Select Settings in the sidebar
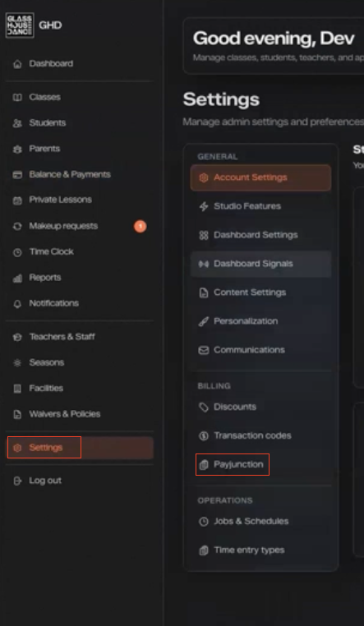 point(80,448)
